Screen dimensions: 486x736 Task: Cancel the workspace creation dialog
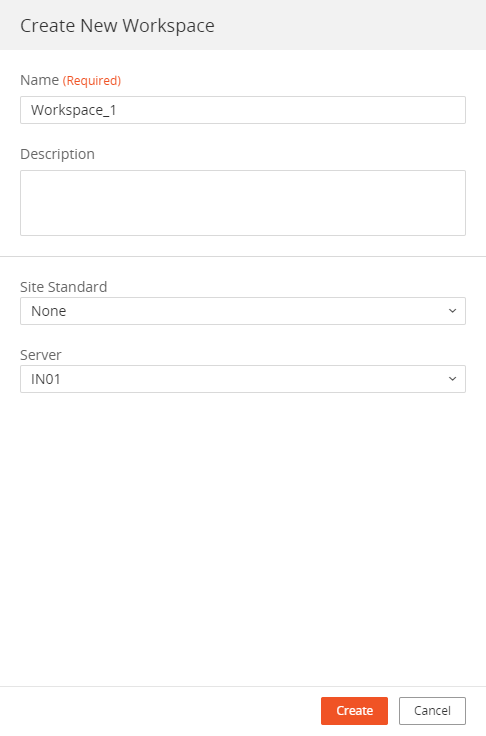[x=432, y=711]
